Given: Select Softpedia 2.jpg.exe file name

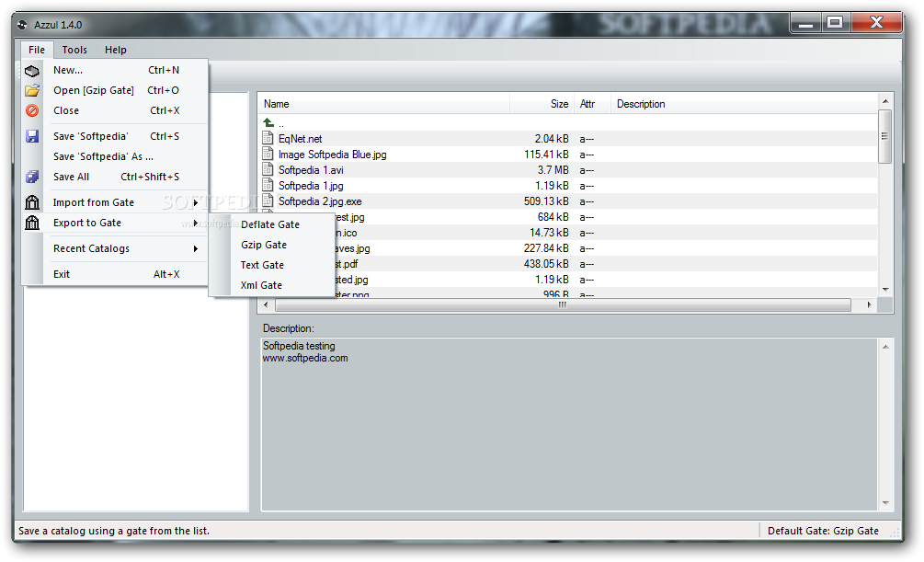Looking at the screenshot, I should coord(320,201).
